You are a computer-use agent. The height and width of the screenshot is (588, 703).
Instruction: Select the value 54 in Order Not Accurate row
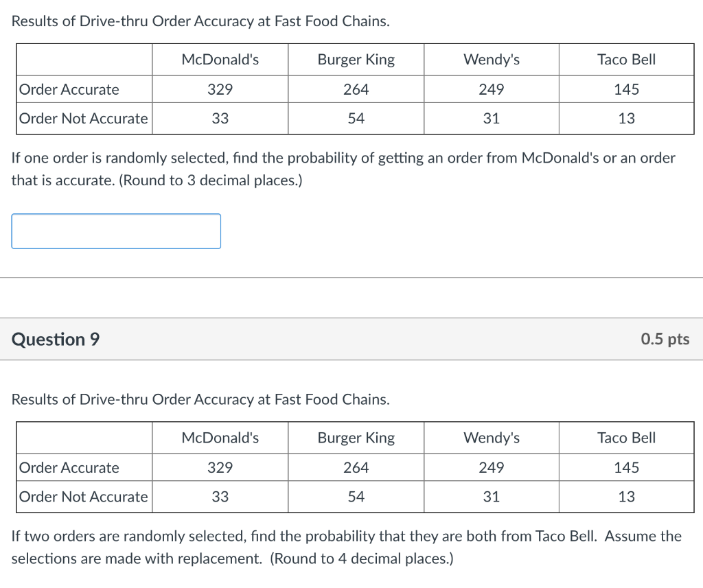coord(356,118)
